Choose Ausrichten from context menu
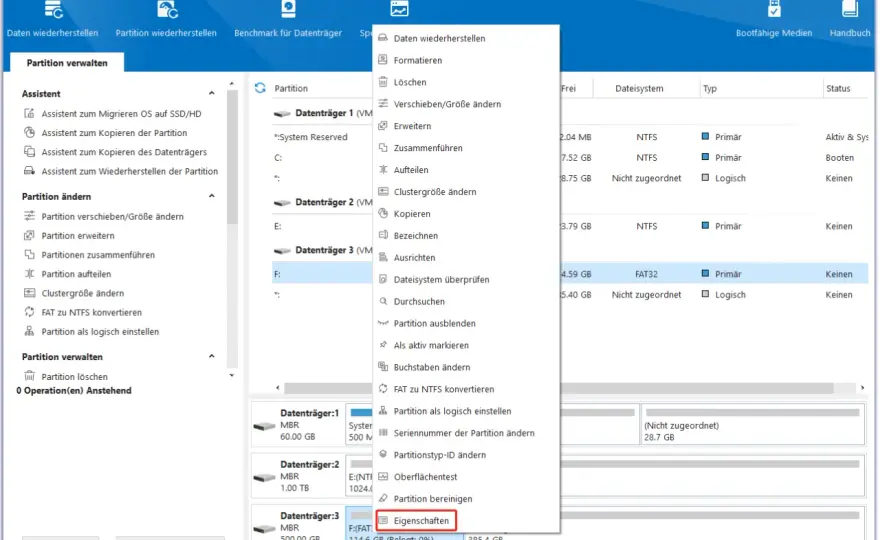The image size is (880, 540). (x=466, y=257)
